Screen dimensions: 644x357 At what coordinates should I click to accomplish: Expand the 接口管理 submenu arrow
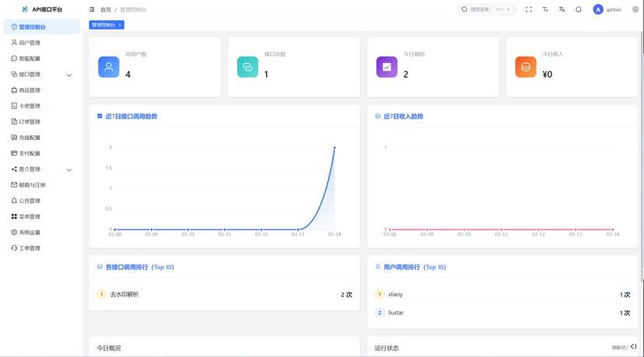tap(69, 75)
